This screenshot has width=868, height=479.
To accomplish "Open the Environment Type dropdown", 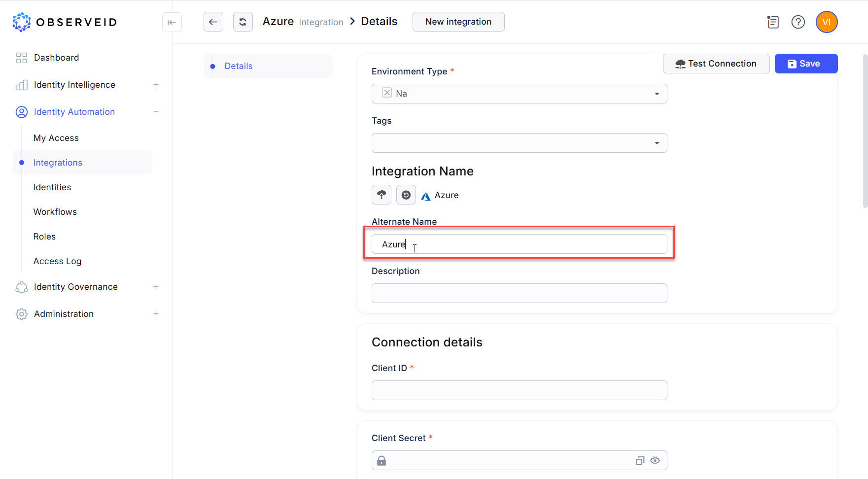I will click(x=657, y=94).
